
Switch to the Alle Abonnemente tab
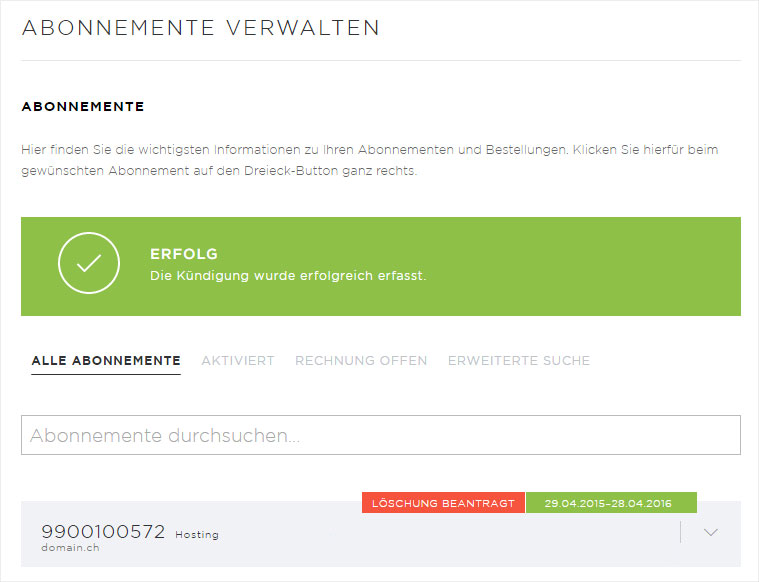coord(106,360)
